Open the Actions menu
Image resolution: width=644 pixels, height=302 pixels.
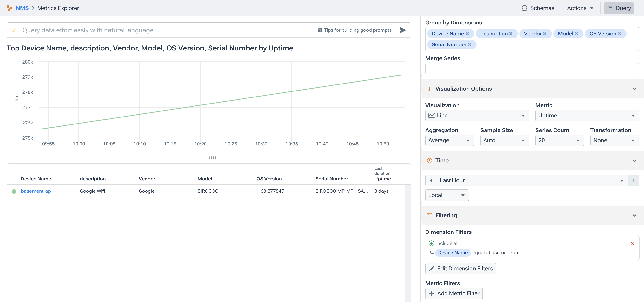pyautogui.click(x=580, y=8)
